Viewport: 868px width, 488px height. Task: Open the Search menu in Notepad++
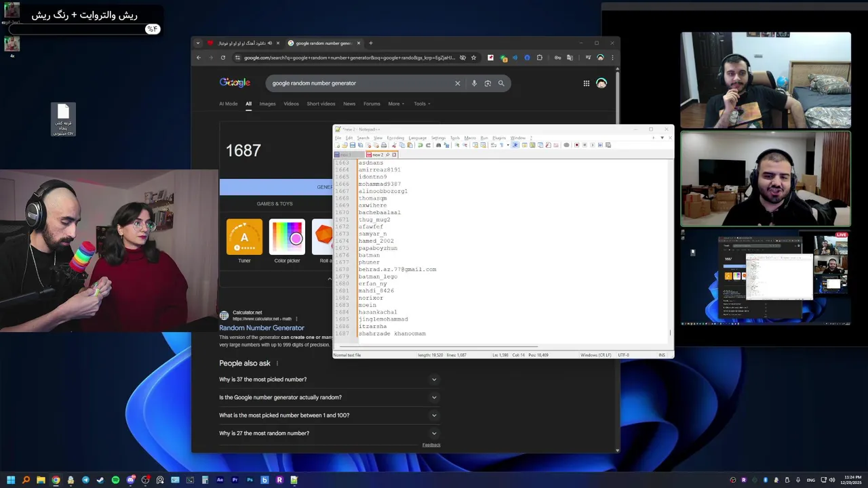coord(363,138)
